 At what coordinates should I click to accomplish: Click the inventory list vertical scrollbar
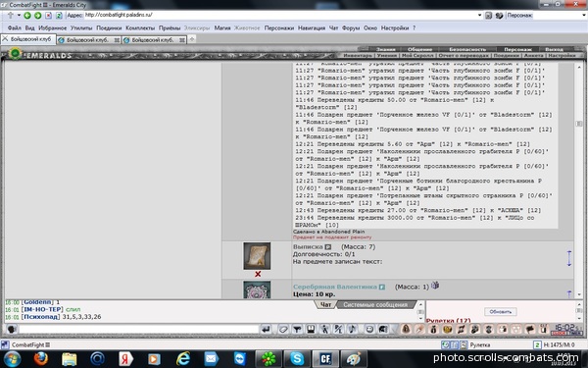click(x=578, y=180)
